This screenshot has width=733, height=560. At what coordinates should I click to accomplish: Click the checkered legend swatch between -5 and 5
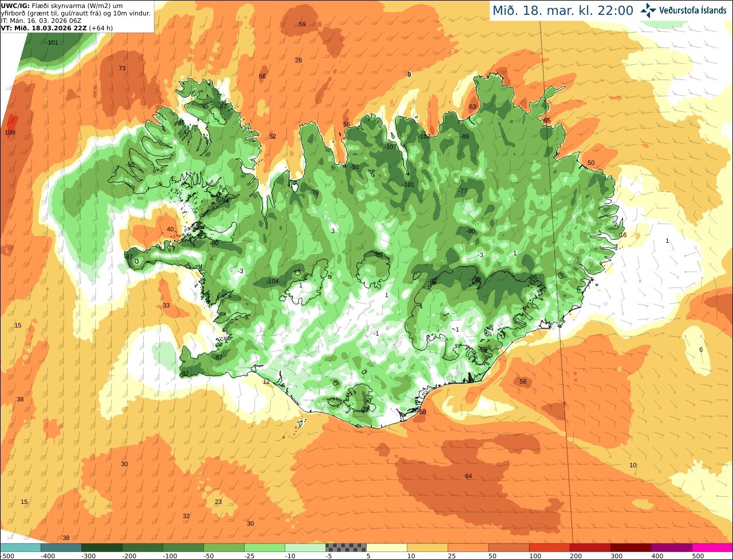pyautogui.click(x=346, y=547)
